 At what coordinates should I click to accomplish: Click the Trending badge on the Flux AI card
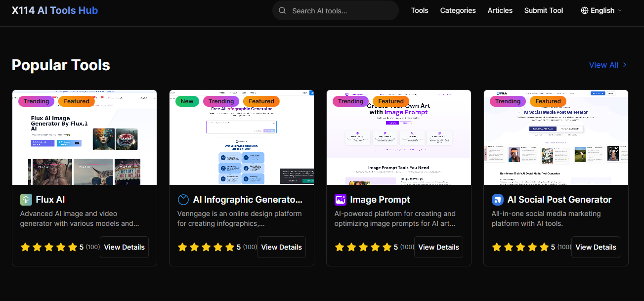click(x=37, y=101)
